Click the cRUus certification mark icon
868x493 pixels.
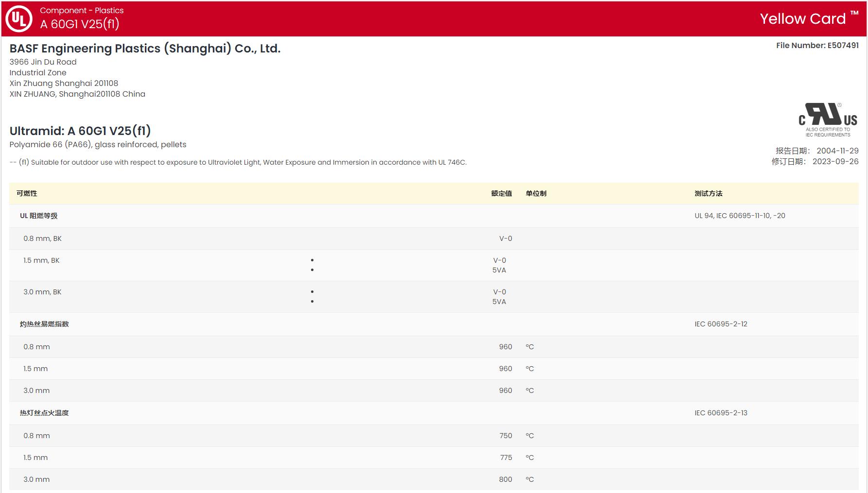pyautogui.click(x=828, y=119)
